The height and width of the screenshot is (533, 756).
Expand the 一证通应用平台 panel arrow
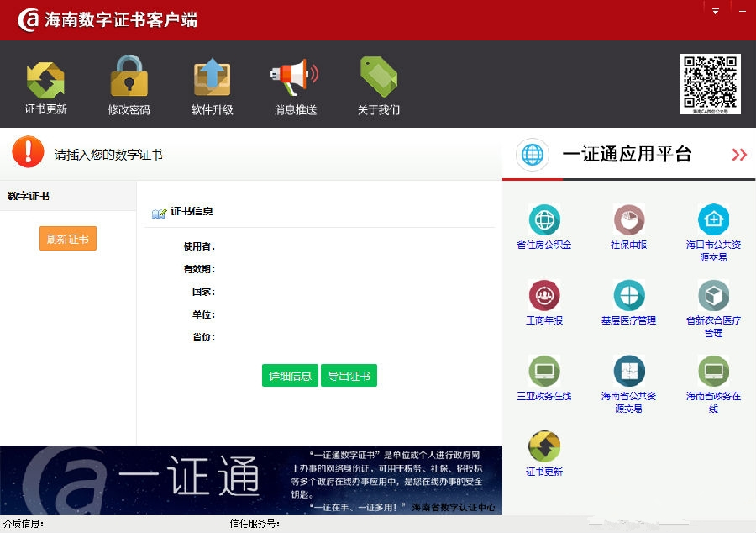pos(740,155)
